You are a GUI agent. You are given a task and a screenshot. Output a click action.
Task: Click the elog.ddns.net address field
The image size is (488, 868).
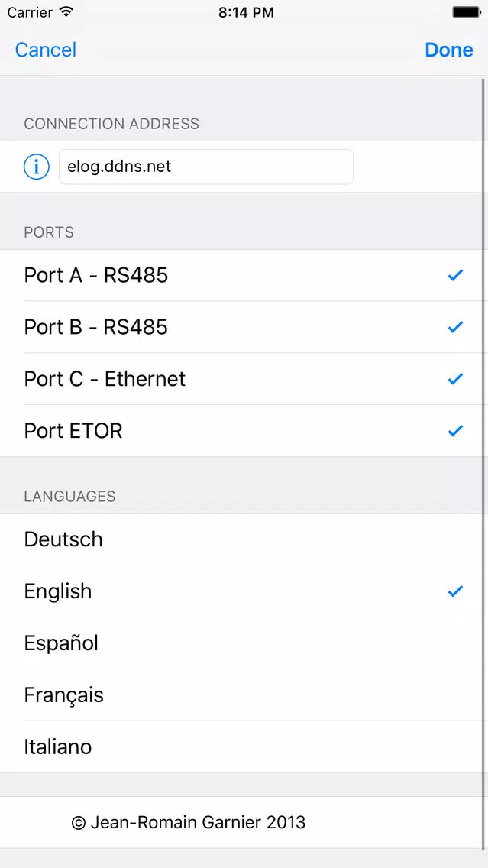(x=206, y=167)
